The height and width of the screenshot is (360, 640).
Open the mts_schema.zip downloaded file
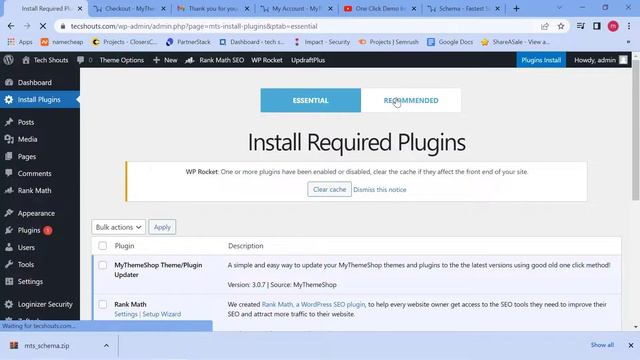click(x=47, y=346)
